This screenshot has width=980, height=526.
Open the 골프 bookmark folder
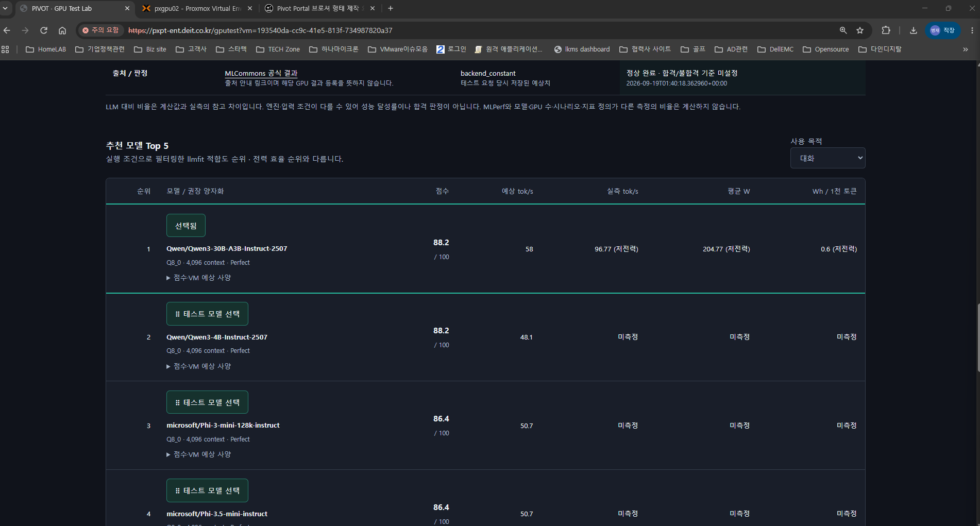point(693,49)
